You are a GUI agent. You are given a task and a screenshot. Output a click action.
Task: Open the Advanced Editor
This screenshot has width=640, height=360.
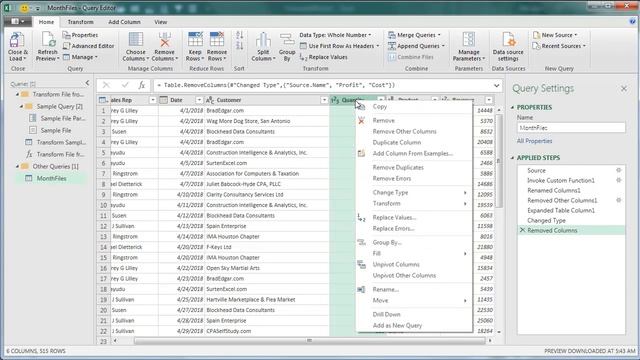[89, 46]
